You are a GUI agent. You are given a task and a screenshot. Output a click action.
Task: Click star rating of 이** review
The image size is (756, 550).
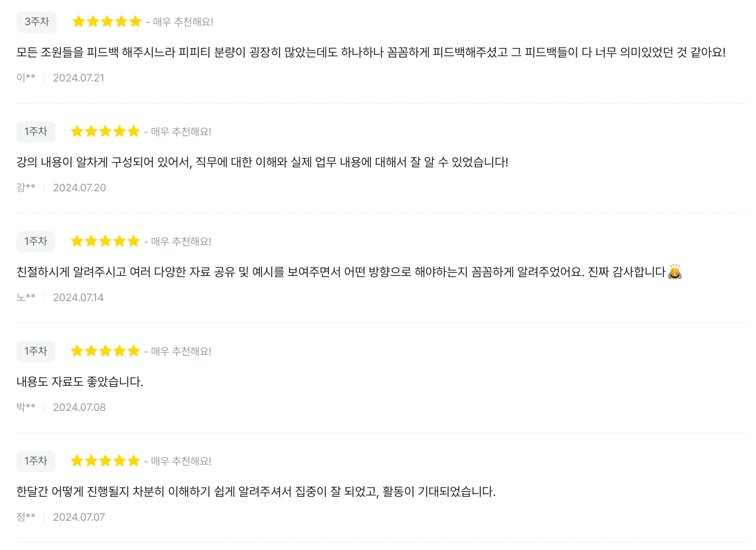click(107, 22)
